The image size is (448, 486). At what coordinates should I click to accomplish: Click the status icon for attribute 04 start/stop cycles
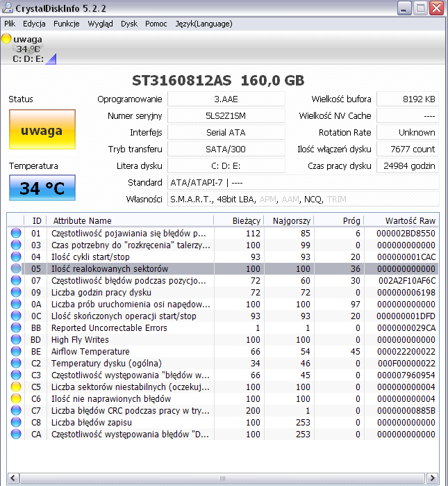[16, 257]
